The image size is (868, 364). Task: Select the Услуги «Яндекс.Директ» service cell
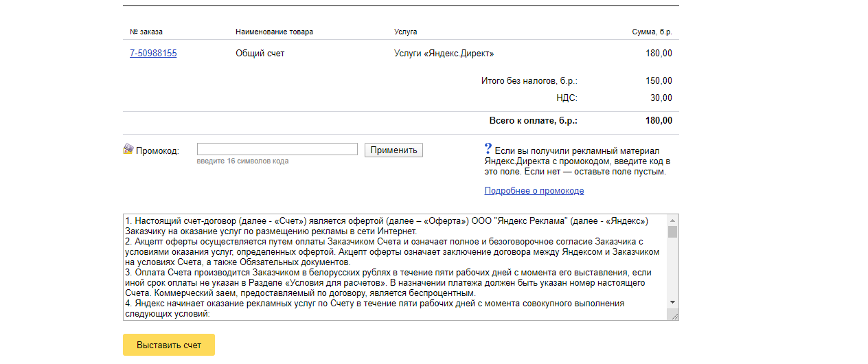(x=444, y=53)
